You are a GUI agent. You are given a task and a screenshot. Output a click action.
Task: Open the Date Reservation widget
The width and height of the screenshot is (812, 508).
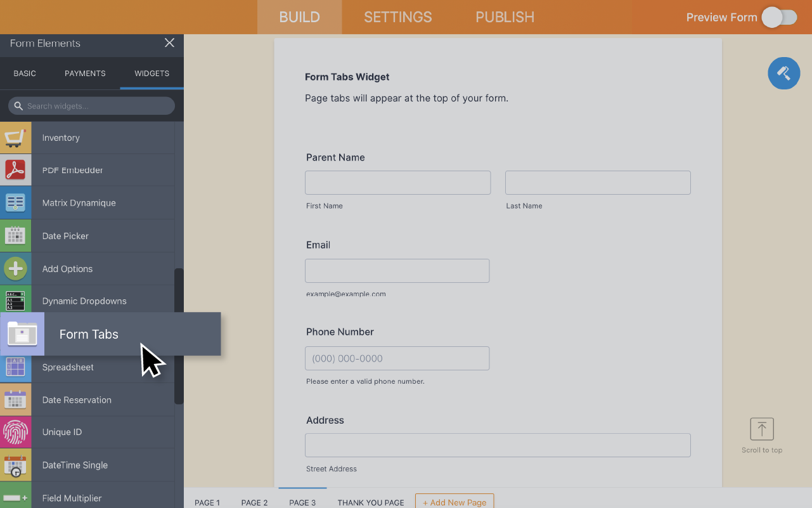[x=76, y=400]
